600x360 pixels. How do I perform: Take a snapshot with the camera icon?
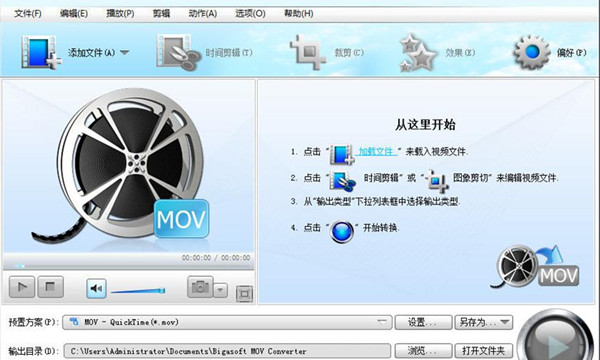pyautogui.click(x=200, y=287)
